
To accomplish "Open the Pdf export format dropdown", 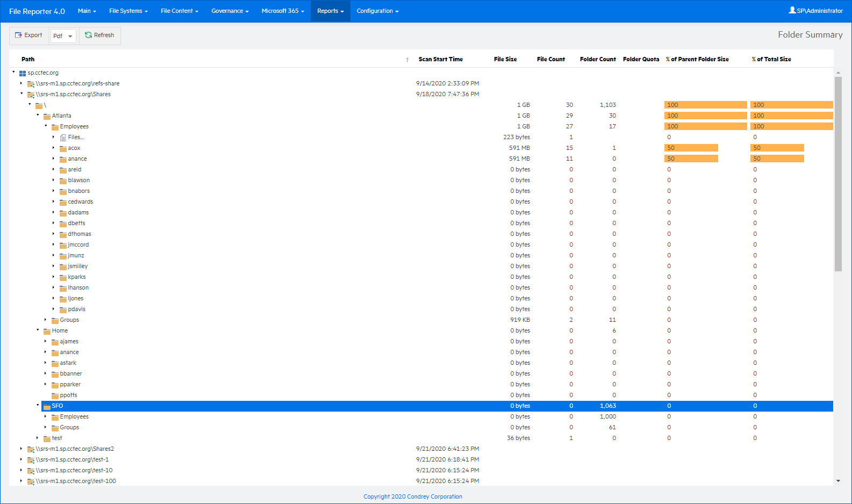I will point(63,36).
